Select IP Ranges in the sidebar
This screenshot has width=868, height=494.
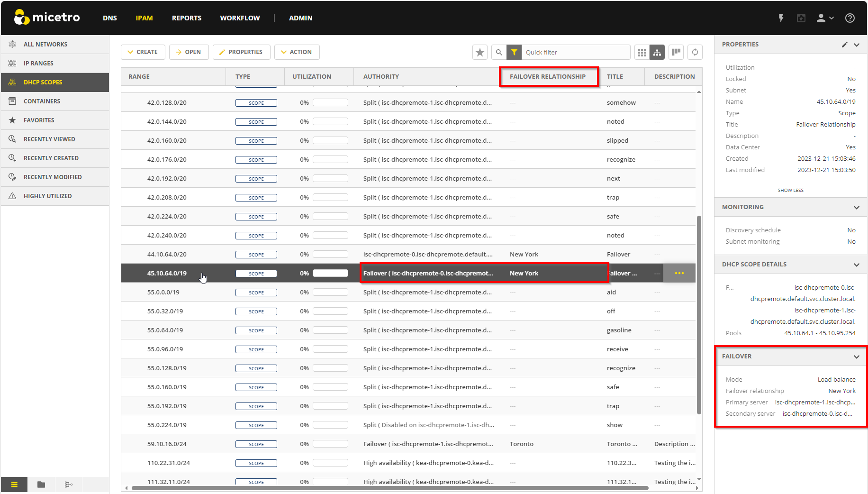click(x=38, y=63)
